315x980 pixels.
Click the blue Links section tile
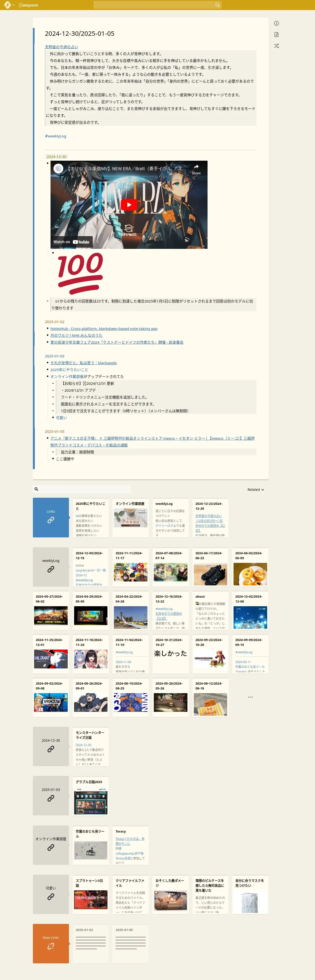[51, 517]
